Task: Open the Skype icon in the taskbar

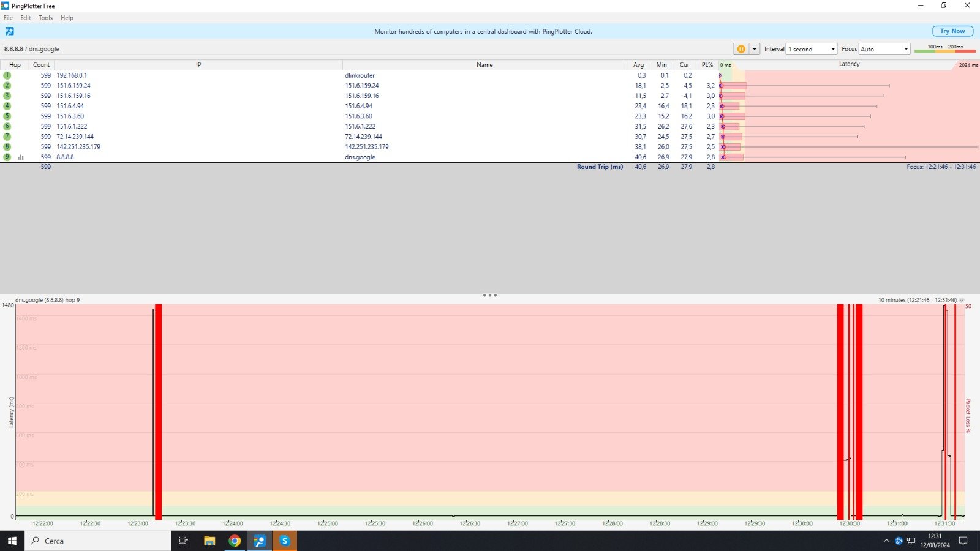Action: pos(285,541)
